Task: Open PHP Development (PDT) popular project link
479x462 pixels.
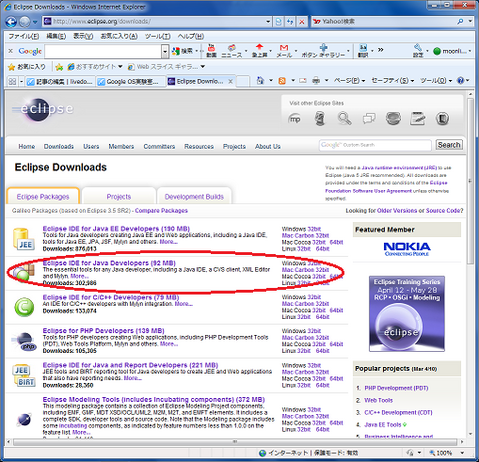Action: point(396,388)
